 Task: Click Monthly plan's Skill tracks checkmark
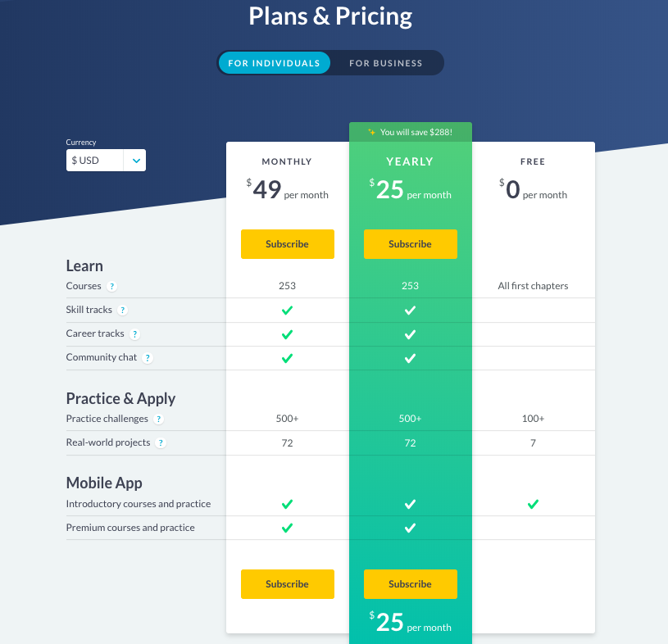click(287, 311)
